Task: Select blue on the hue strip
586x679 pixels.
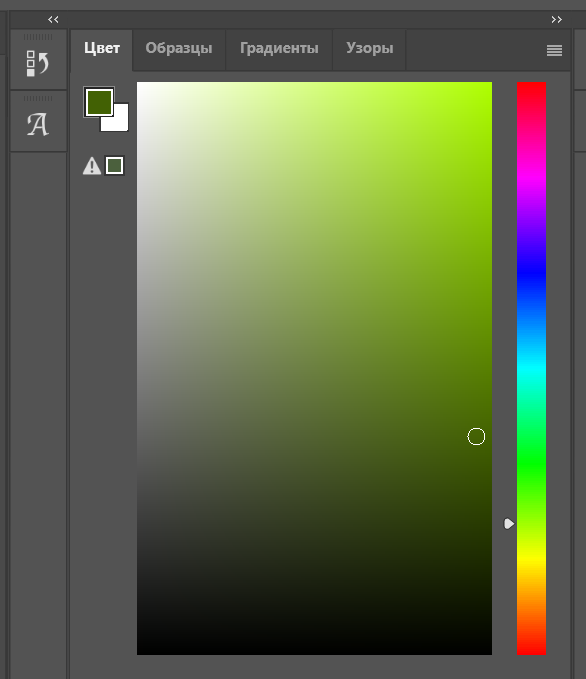Action: (x=531, y=272)
